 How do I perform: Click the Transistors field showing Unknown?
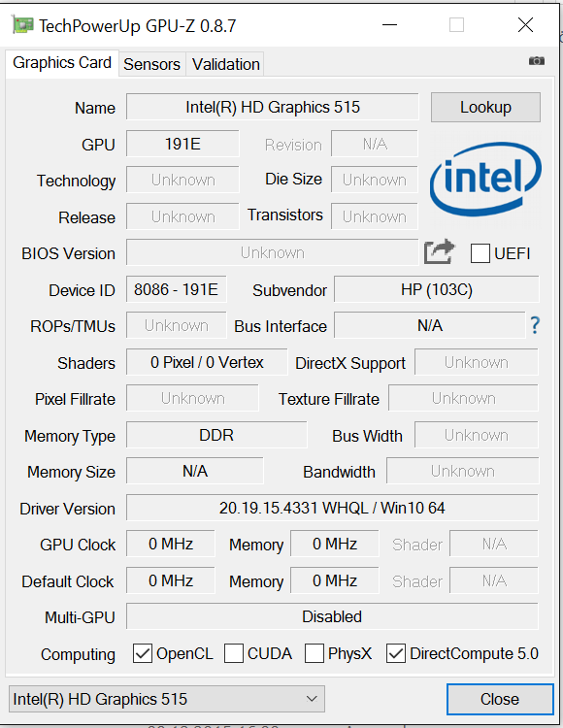tap(375, 216)
